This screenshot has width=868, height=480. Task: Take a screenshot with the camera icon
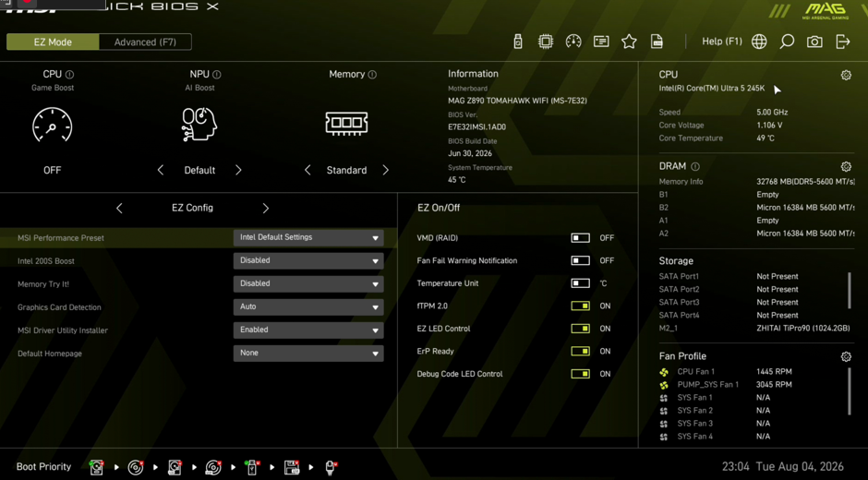click(x=814, y=42)
